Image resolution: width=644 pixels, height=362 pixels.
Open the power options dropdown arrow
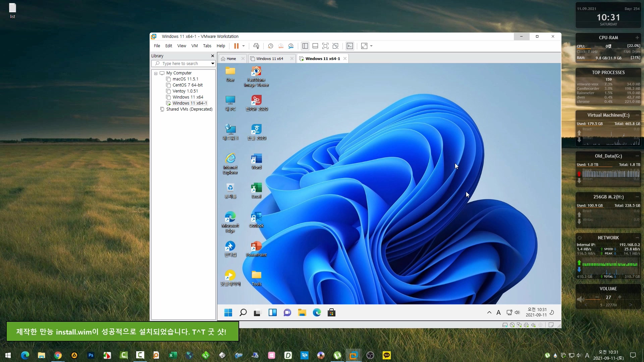[244, 46]
